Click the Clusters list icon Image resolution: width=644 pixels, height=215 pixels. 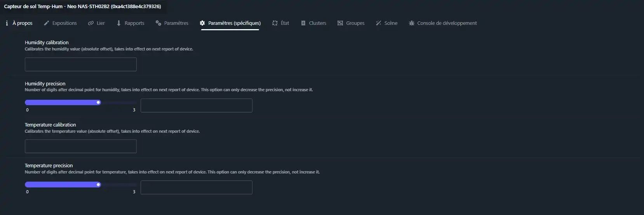click(x=303, y=23)
